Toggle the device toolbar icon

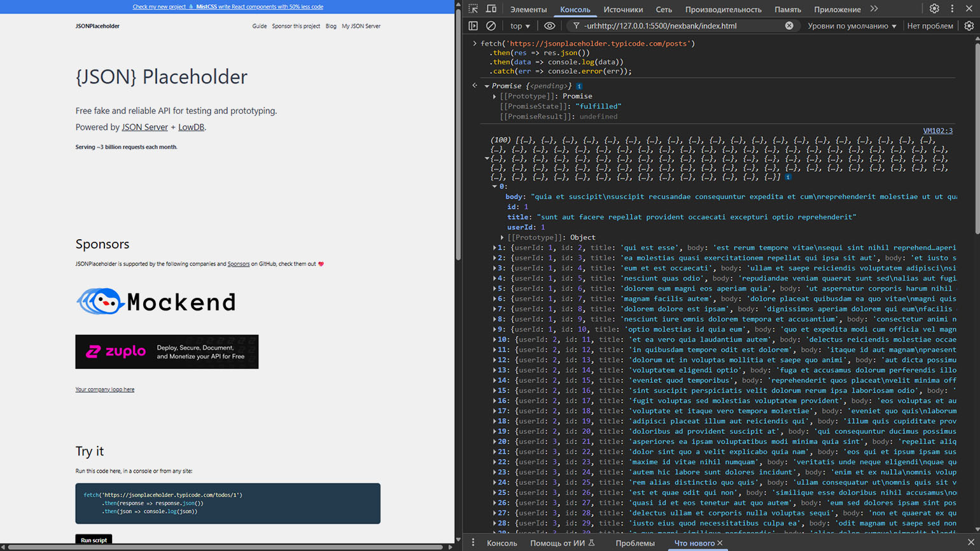click(491, 9)
